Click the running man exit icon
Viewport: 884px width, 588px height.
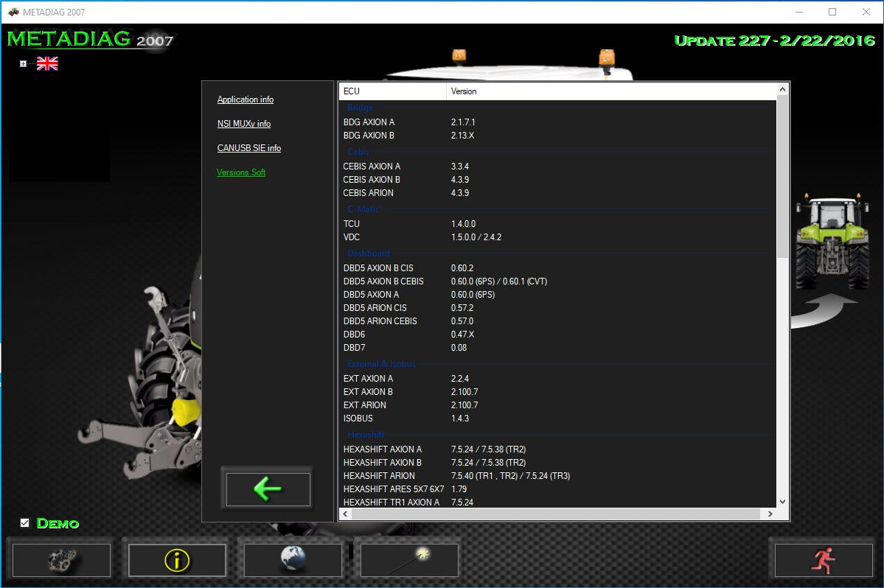pos(823,560)
